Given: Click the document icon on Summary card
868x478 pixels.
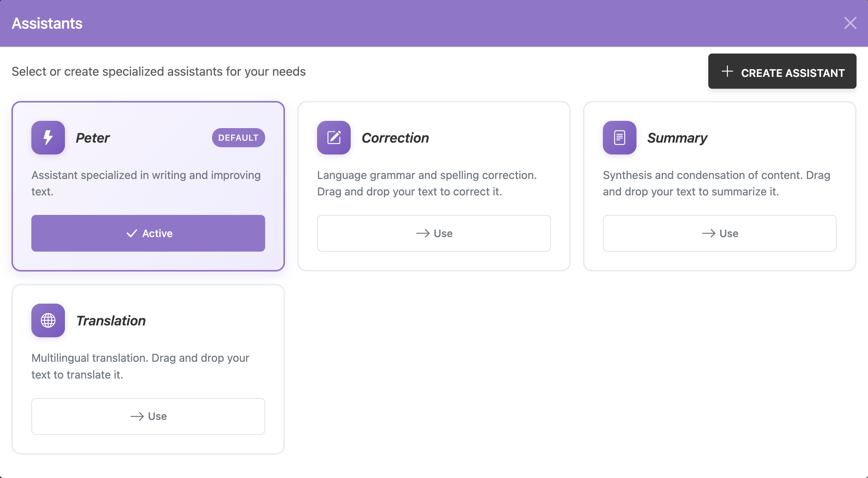Looking at the screenshot, I should pos(619,138).
